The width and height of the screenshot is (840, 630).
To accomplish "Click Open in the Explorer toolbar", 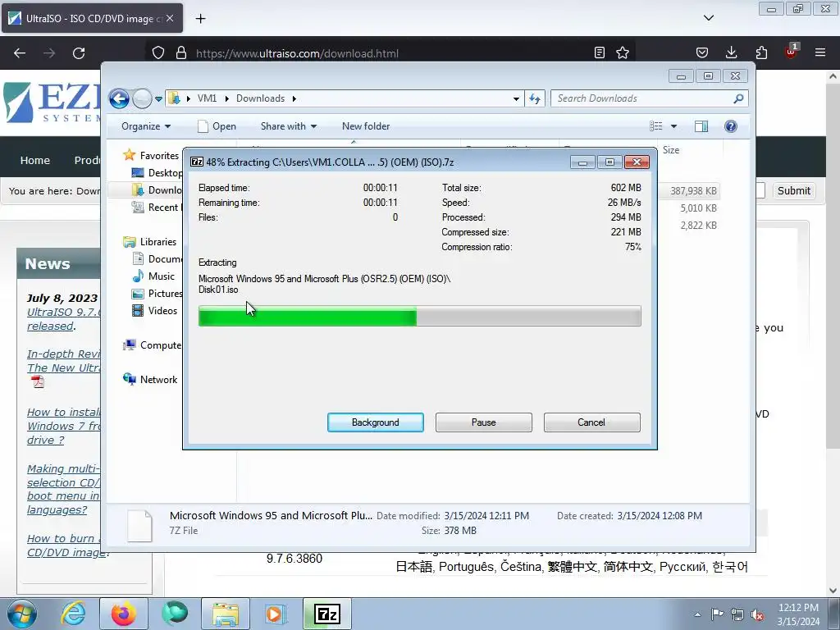I will [x=217, y=126].
